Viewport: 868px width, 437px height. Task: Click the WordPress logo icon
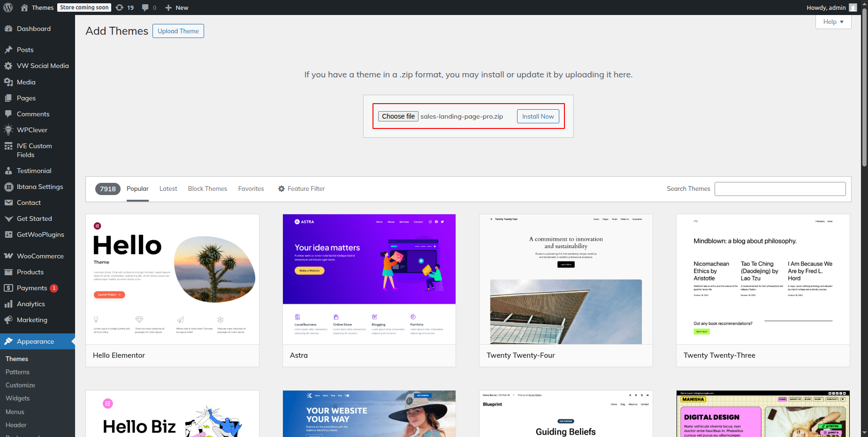8,8
